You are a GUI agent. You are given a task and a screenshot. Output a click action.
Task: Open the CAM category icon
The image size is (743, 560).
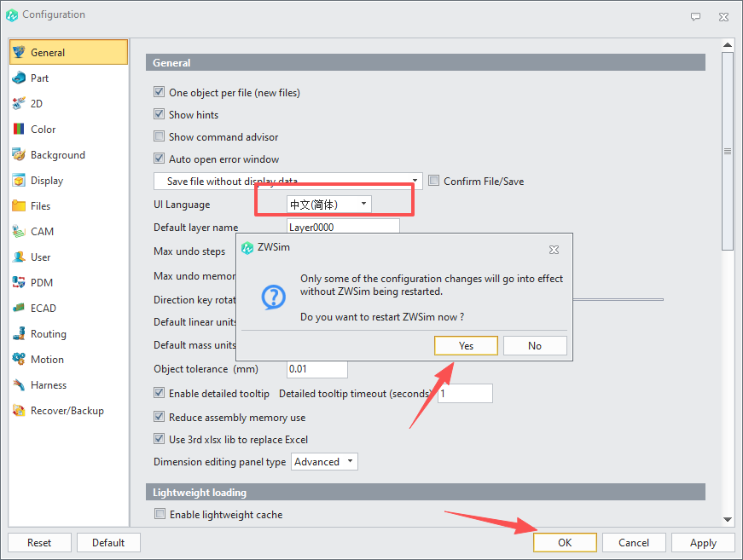(x=19, y=232)
